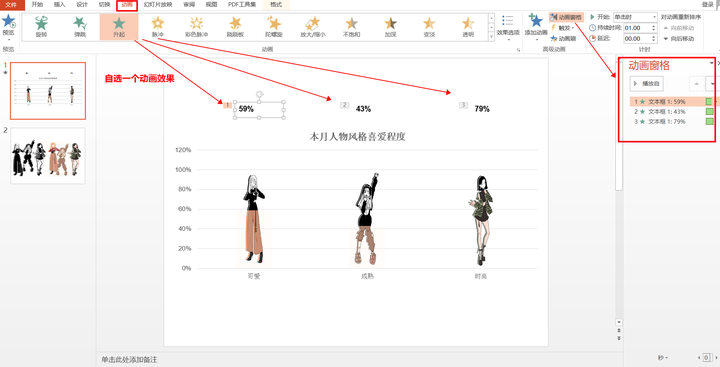Switch to the 动画 Animations tab
Screen dimensions: 720x367
coord(127,5)
